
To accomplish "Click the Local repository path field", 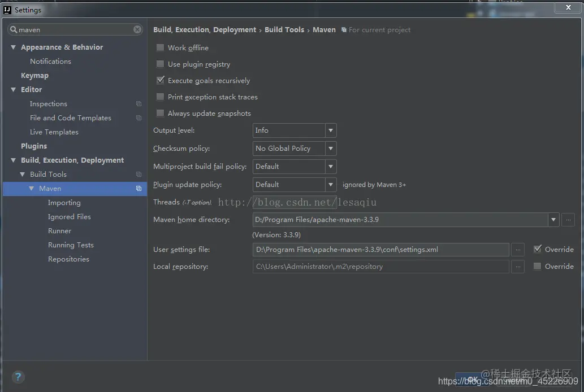I will pos(380,267).
